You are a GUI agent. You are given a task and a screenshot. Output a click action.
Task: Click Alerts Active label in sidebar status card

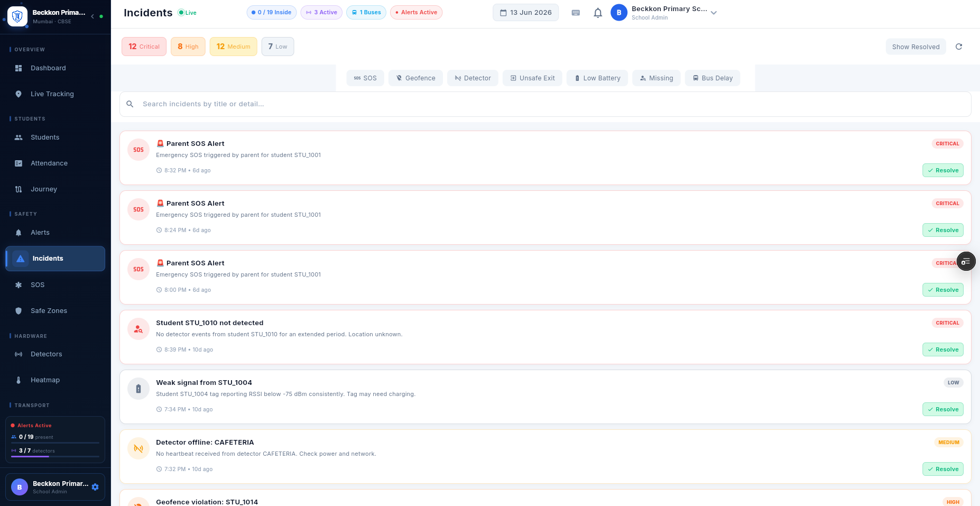[34, 426]
